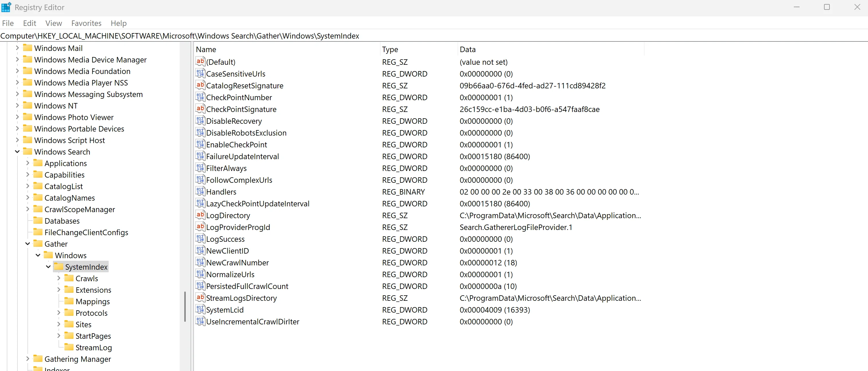Click the binary icon beside Handlers

(x=200, y=191)
